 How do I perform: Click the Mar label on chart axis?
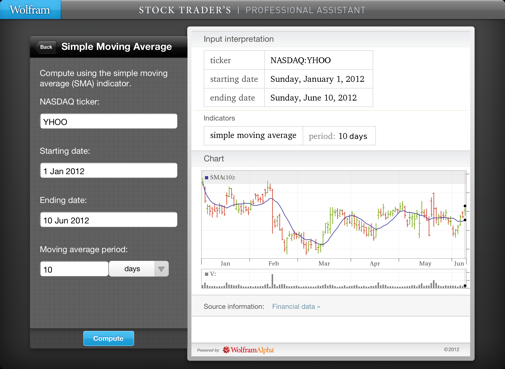click(x=324, y=264)
